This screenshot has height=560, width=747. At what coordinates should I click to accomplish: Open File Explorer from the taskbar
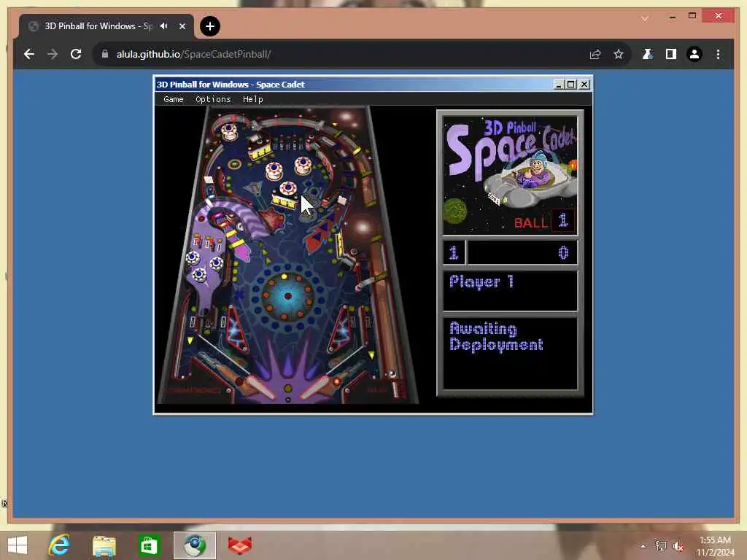tap(104, 545)
